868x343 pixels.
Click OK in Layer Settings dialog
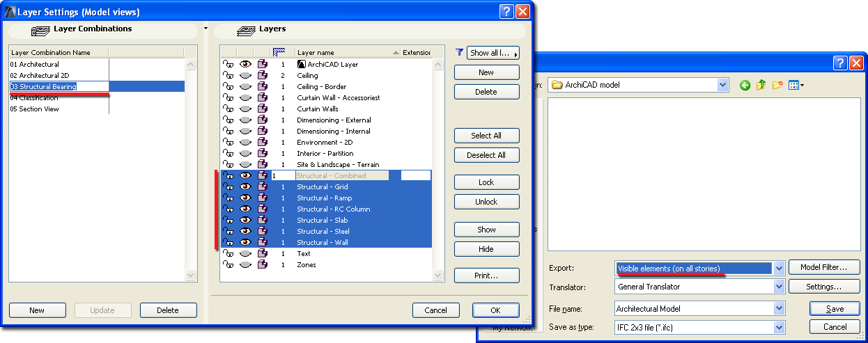pyautogui.click(x=496, y=310)
